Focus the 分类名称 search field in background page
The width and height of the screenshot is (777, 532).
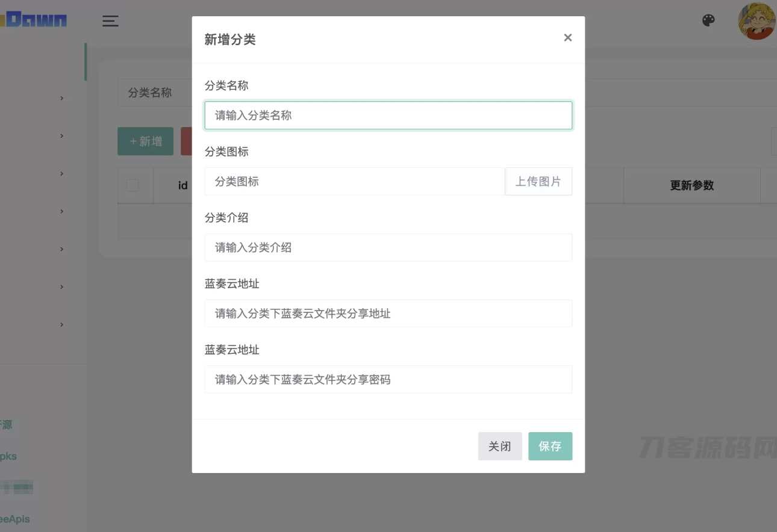click(154, 93)
